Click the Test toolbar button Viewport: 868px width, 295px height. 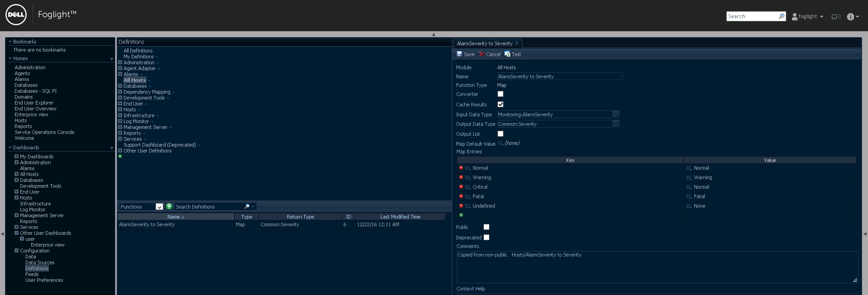tap(513, 54)
